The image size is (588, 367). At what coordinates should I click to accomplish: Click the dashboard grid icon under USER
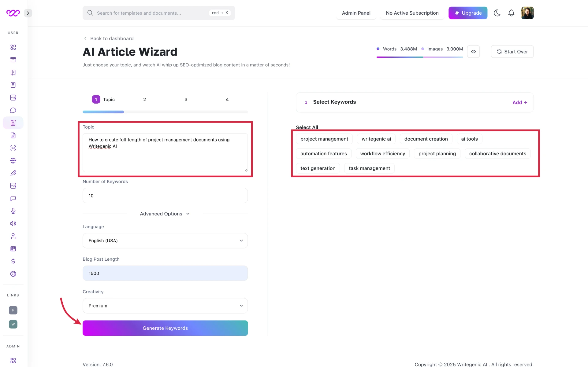[13, 47]
